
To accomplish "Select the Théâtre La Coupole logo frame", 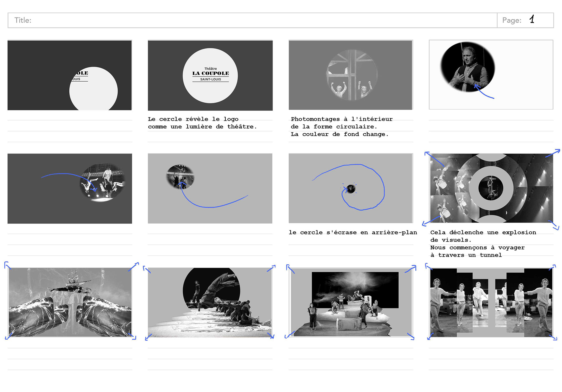I will coord(210,75).
